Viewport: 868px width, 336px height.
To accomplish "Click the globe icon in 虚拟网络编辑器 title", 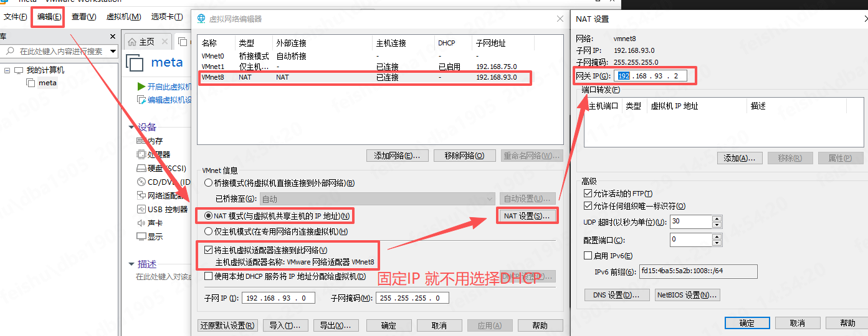I will click(201, 19).
